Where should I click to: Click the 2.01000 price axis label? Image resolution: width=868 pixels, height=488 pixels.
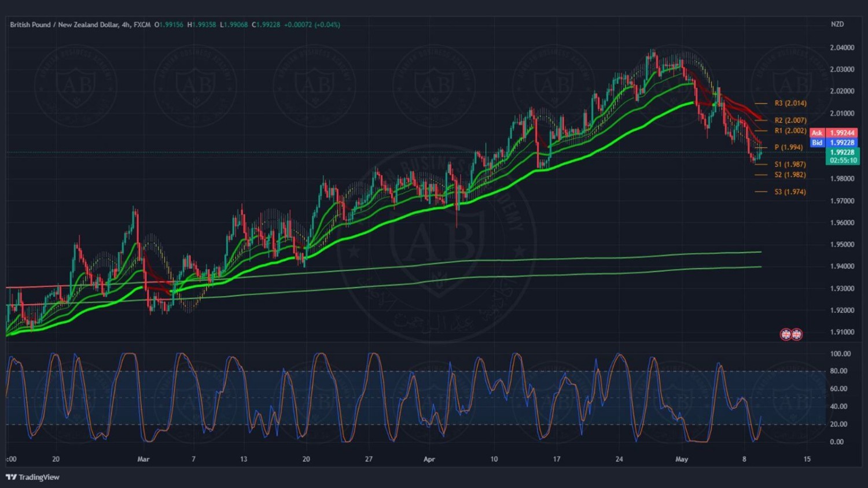[x=842, y=113]
